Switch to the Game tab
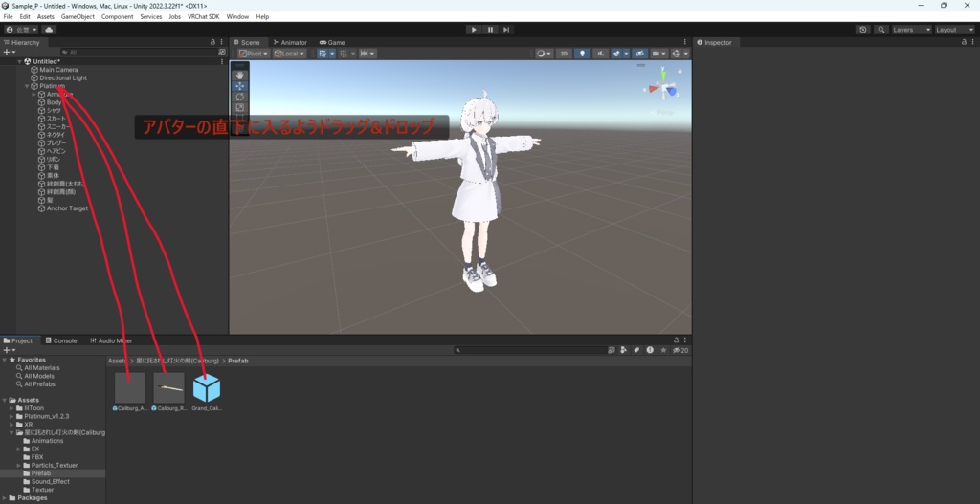The height and width of the screenshot is (504, 980). tap(332, 42)
